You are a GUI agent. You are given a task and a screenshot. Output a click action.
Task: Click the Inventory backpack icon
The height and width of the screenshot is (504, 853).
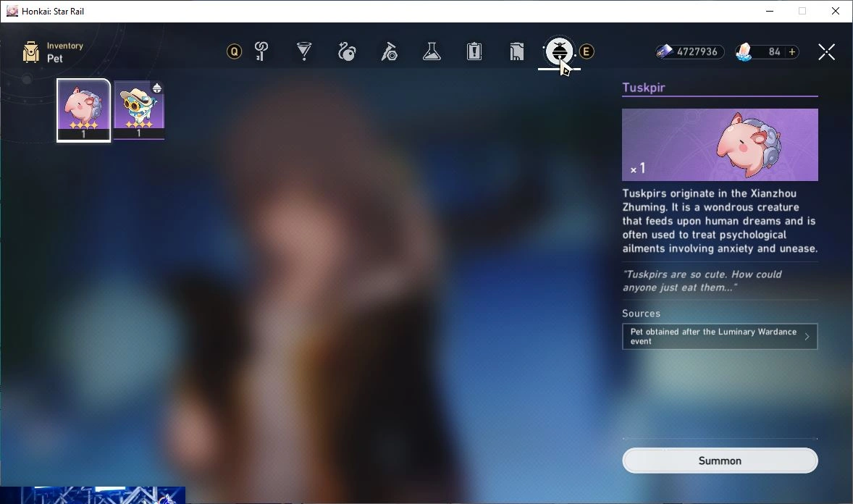coord(31,52)
